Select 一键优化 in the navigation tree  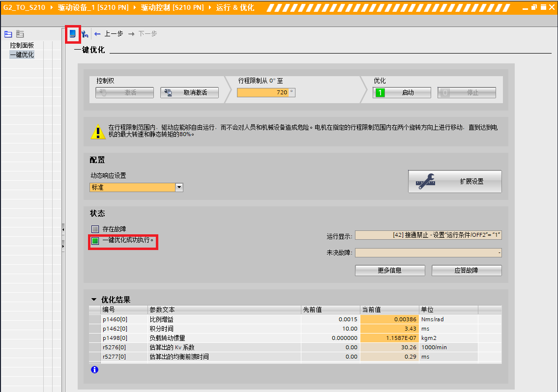point(22,55)
